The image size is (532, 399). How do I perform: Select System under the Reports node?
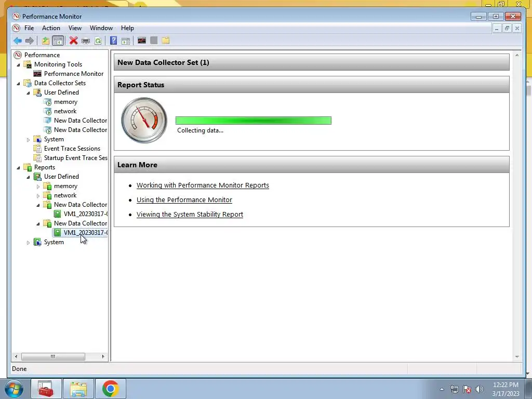coord(54,242)
